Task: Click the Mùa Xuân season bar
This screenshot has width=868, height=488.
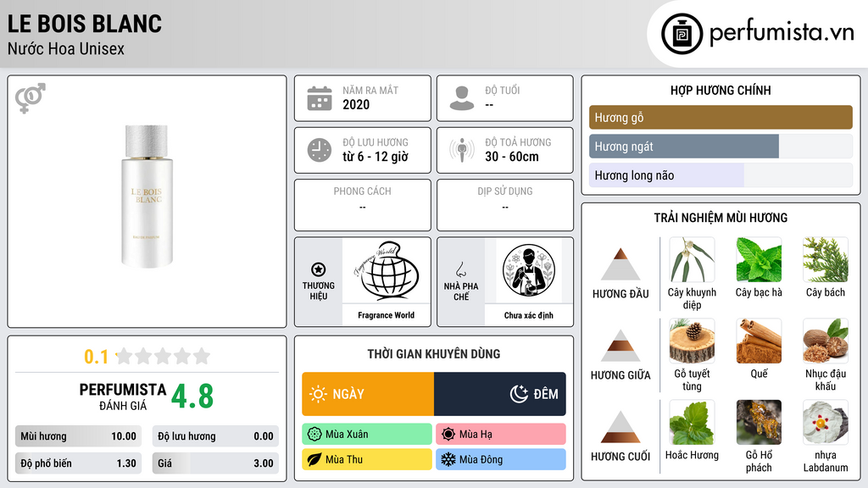Action: 367,435
